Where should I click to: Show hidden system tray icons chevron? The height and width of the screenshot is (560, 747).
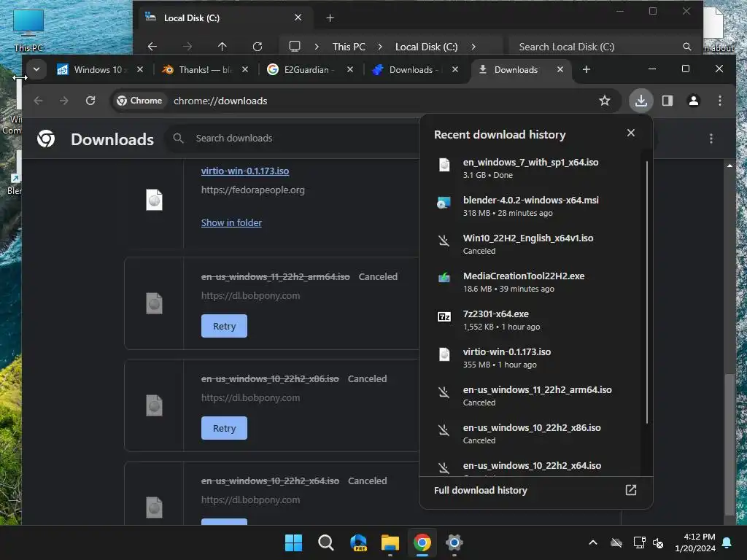[593, 542]
